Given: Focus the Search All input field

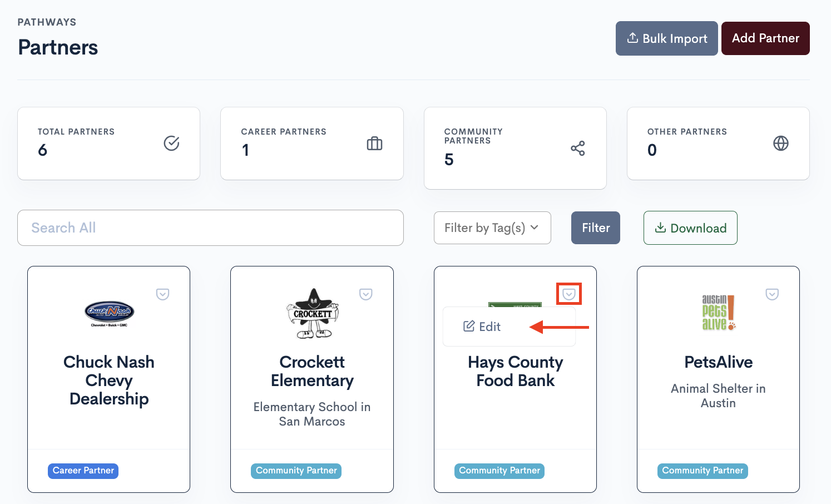Looking at the screenshot, I should 210,228.
